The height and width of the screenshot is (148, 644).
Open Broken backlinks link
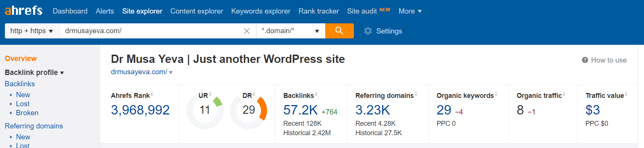(27, 113)
